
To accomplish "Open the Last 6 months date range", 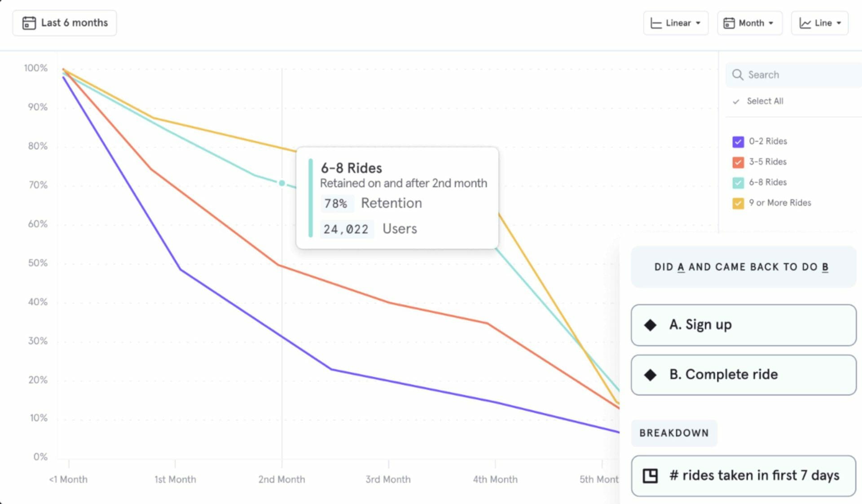I will (x=65, y=23).
